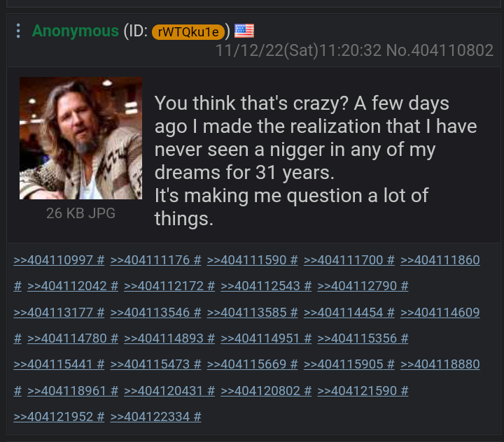Open reply link >>404113585
Viewport: 504px width, 442px height.
(x=246, y=312)
